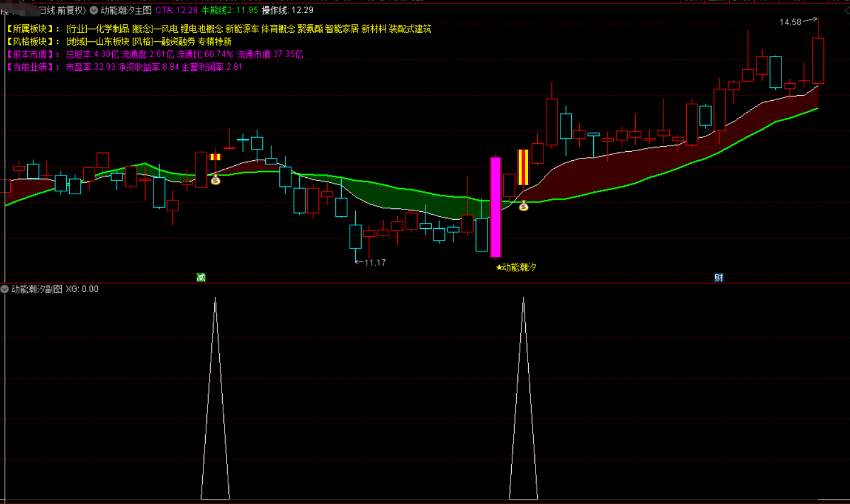Screen dimensions: 850x504
Task: Expand the 动能潮汐副图 indicator dropdown arrow
Action: click(5, 289)
